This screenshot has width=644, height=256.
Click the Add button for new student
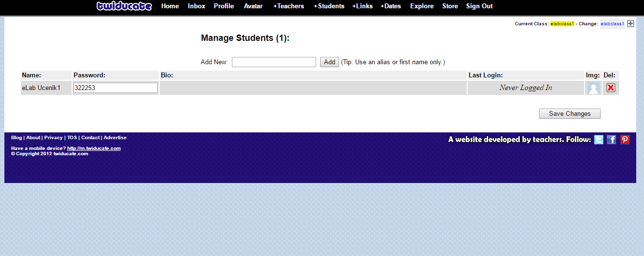click(329, 62)
